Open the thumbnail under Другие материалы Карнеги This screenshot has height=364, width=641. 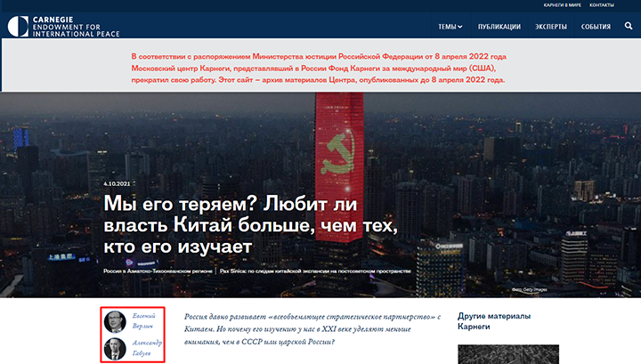coord(508,354)
